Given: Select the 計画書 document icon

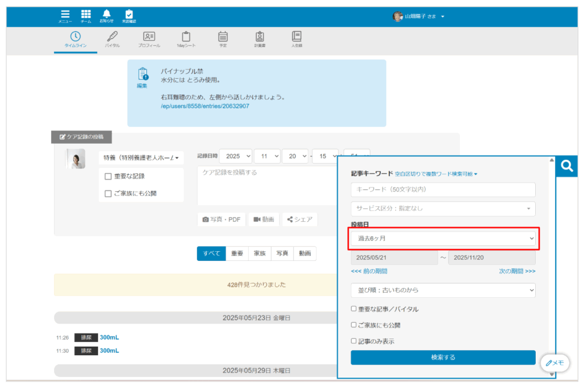Looking at the screenshot, I should coord(260,36).
